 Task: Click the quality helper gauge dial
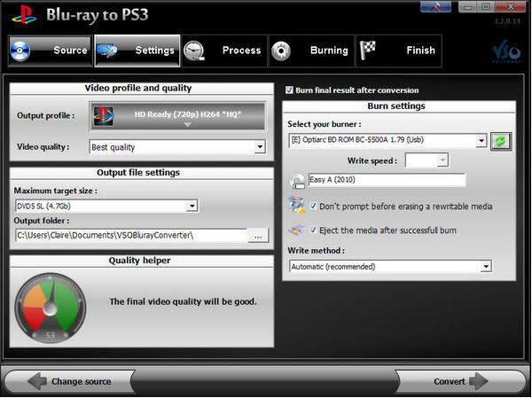pos(51,308)
